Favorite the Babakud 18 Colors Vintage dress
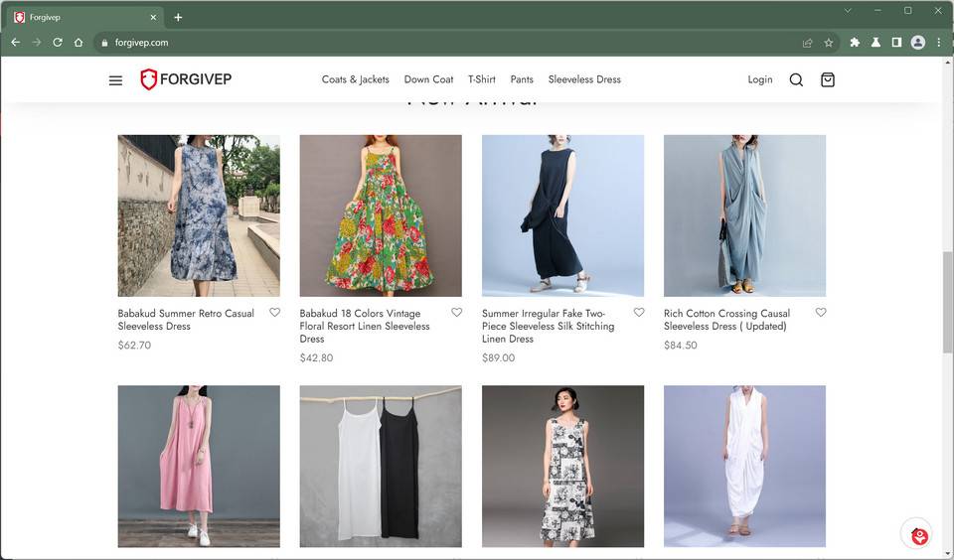The image size is (954, 560). (x=457, y=313)
